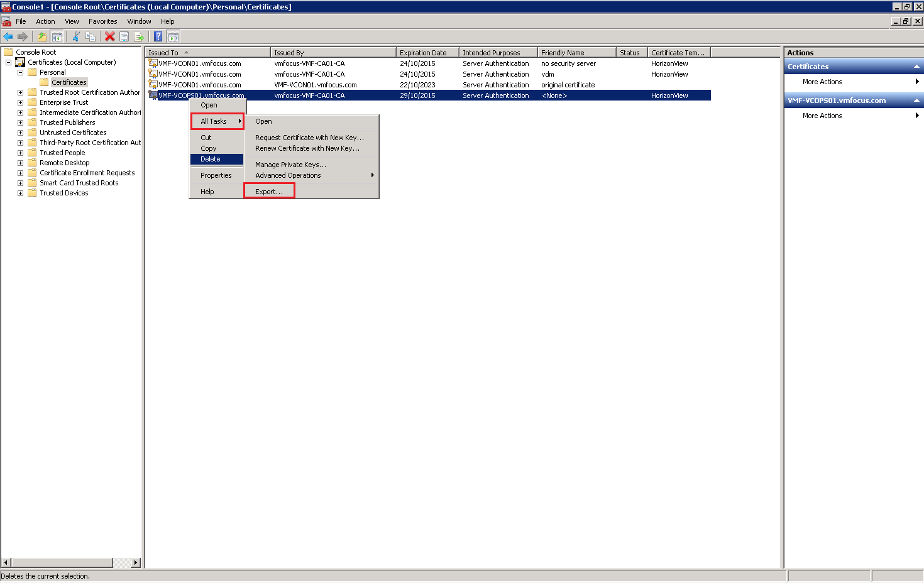The height and width of the screenshot is (583, 924).
Task: Toggle Show/Hide Action Pane toolbar button
Action: pyautogui.click(x=173, y=37)
